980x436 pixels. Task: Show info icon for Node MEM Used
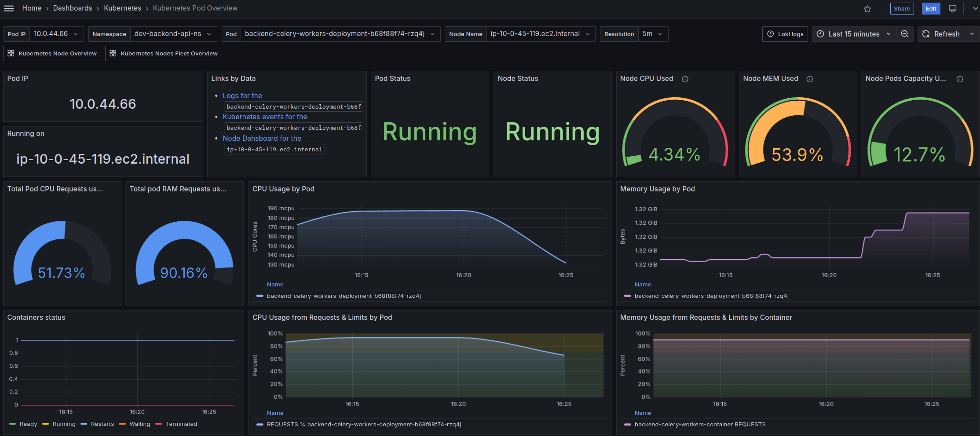pos(809,79)
